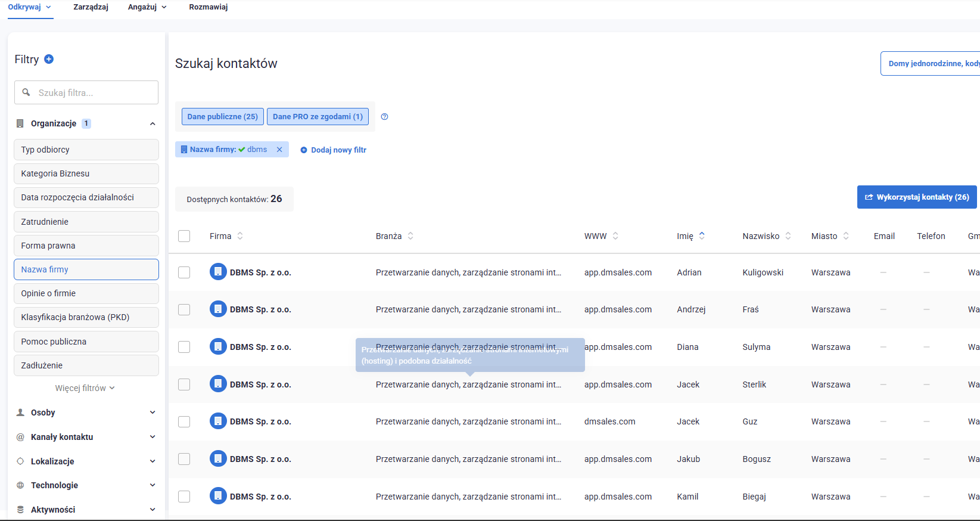
Task: Select the Typ odbiorcy filter
Action: pos(86,150)
